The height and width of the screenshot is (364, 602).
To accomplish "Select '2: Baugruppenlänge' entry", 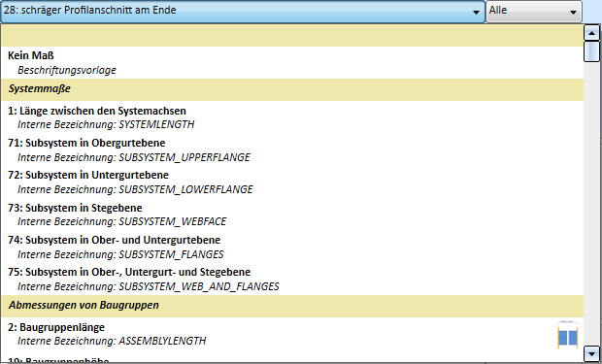I will [292, 334].
